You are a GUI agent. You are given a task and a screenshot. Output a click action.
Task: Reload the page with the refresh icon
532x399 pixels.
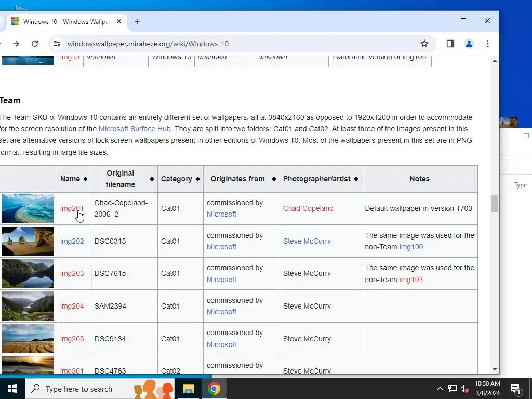(35, 44)
